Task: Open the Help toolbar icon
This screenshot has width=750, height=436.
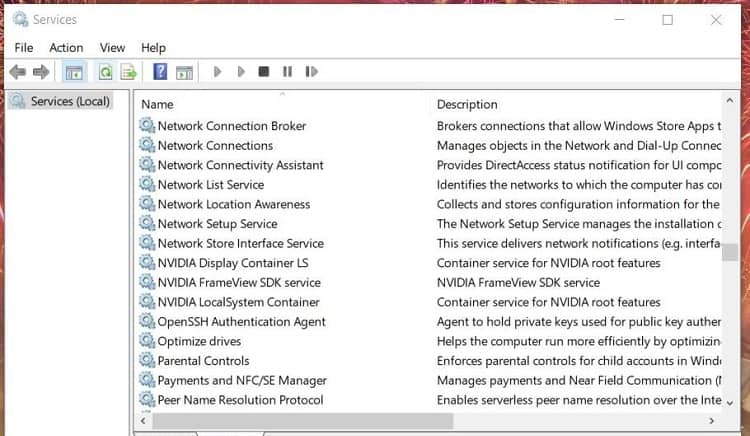Action: (160, 72)
